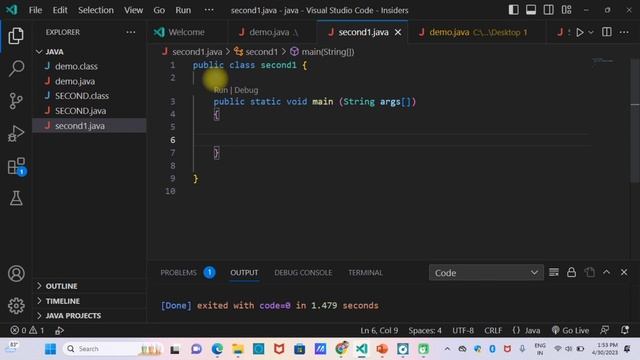Viewport: 640px width, 360px height.
Task: Open SECOND.class in the explorer
Action: click(x=89, y=96)
